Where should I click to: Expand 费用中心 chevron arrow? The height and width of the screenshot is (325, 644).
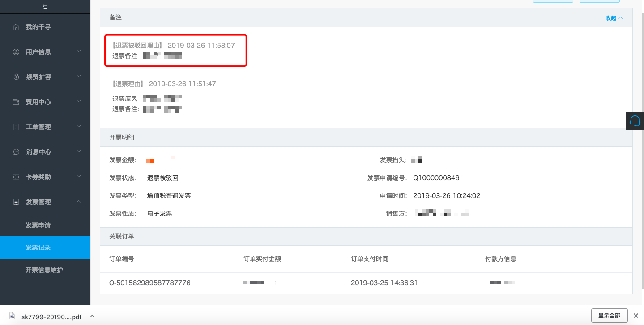[79, 101]
